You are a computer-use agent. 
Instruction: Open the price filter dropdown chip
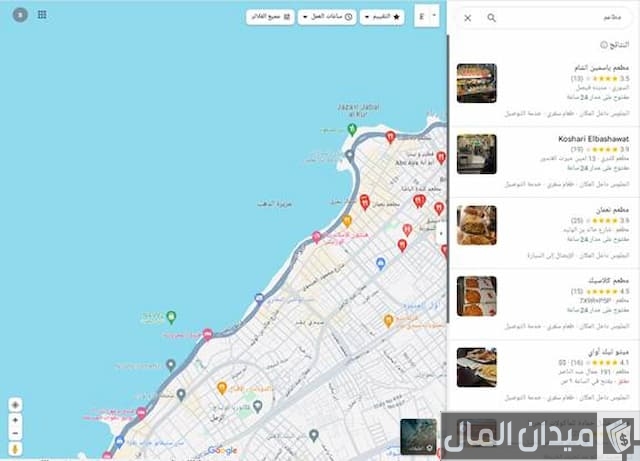pos(427,16)
